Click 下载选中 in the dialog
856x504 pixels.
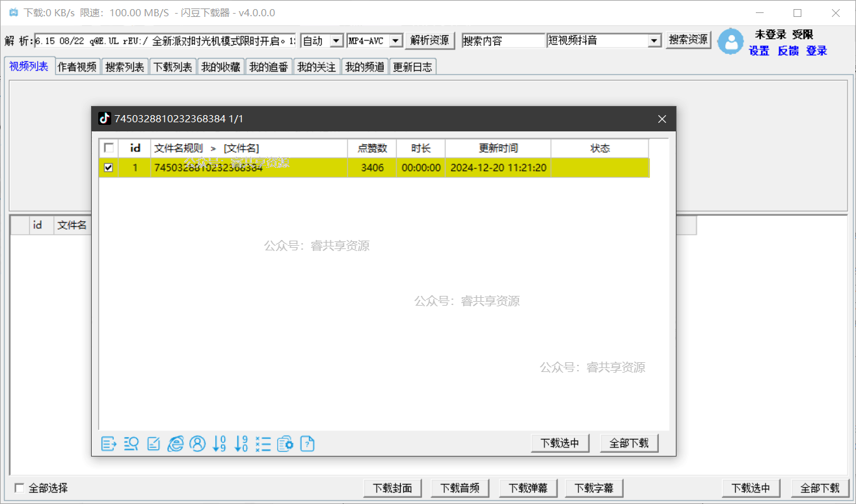click(560, 444)
